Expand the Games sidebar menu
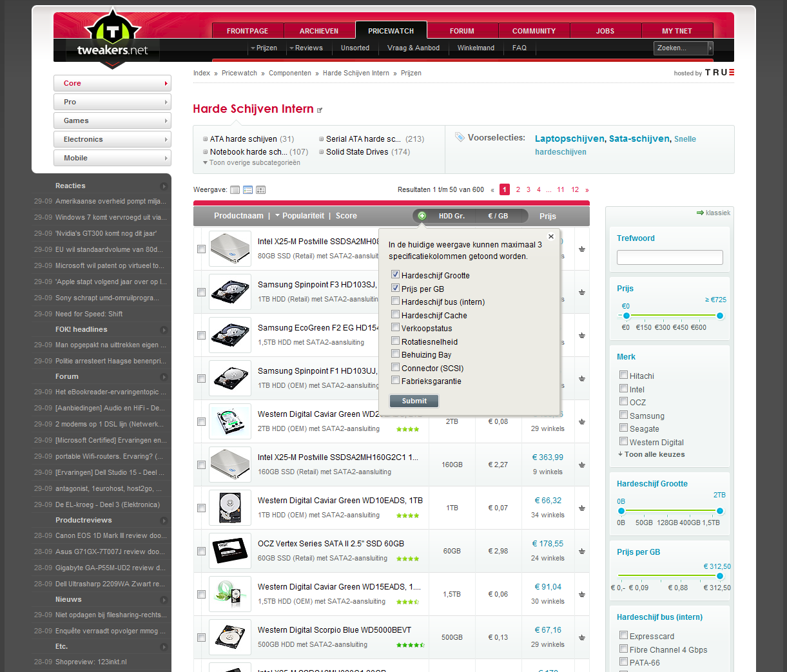 tap(112, 120)
